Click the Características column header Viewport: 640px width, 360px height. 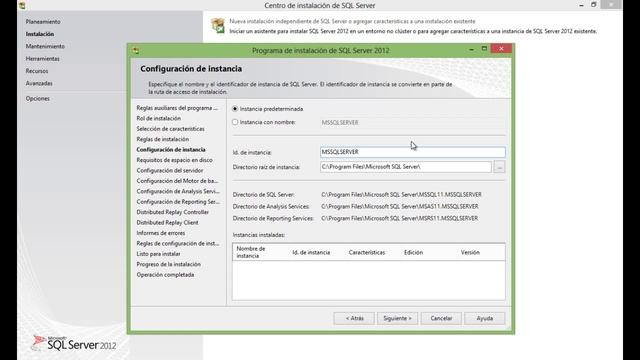(x=367, y=253)
